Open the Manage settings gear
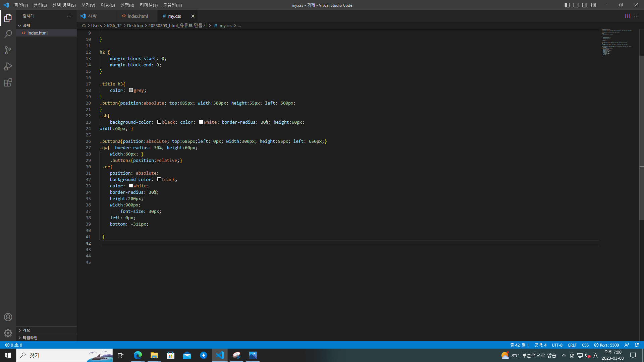Image resolution: width=644 pixels, height=362 pixels. pyautogui.click(x=8, y=333)
